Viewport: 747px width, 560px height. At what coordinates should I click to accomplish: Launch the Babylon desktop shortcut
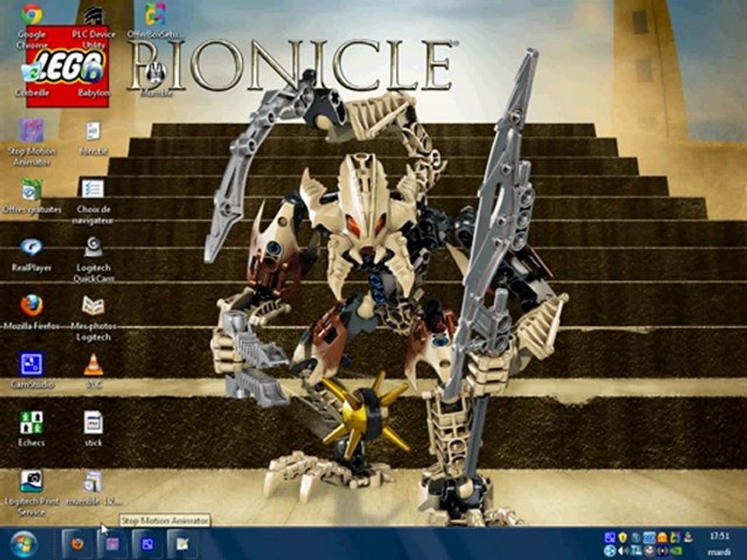click(93, 81)
